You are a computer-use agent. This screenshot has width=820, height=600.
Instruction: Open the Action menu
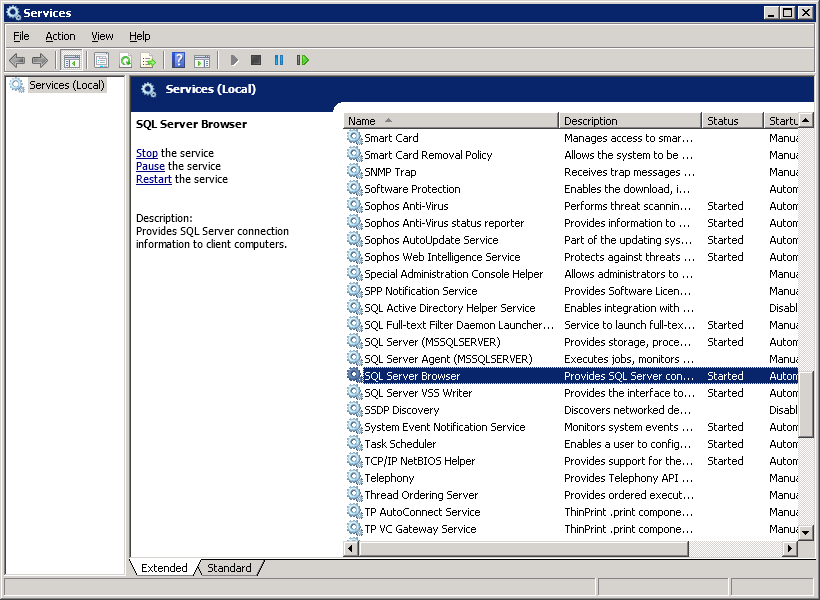(60, 36)
